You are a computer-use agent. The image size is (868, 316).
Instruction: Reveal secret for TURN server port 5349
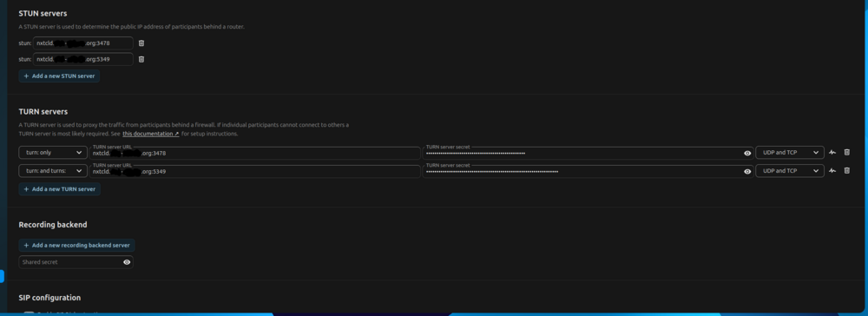coord(747,172)
